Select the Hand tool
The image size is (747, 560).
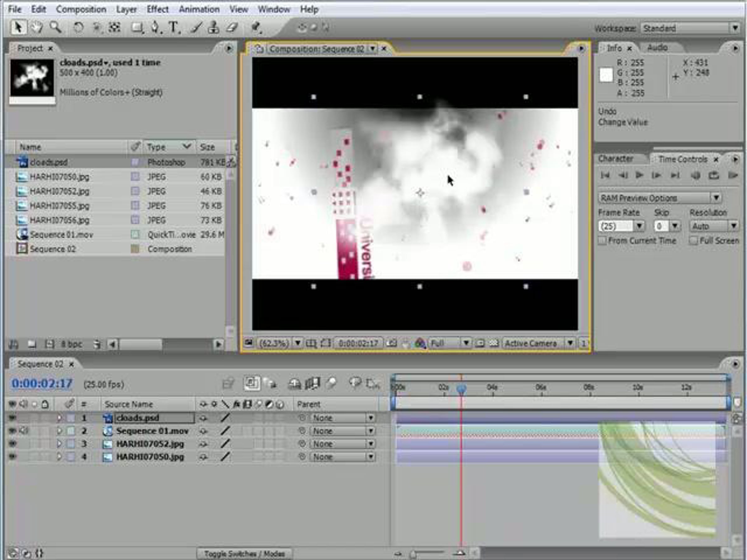36,27
